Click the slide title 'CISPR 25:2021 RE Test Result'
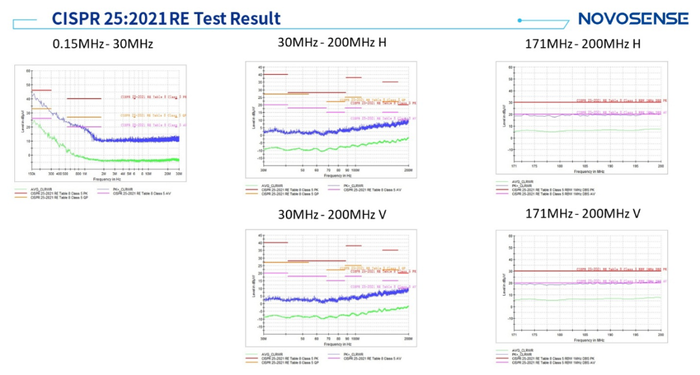 click(x=166, y=19)
